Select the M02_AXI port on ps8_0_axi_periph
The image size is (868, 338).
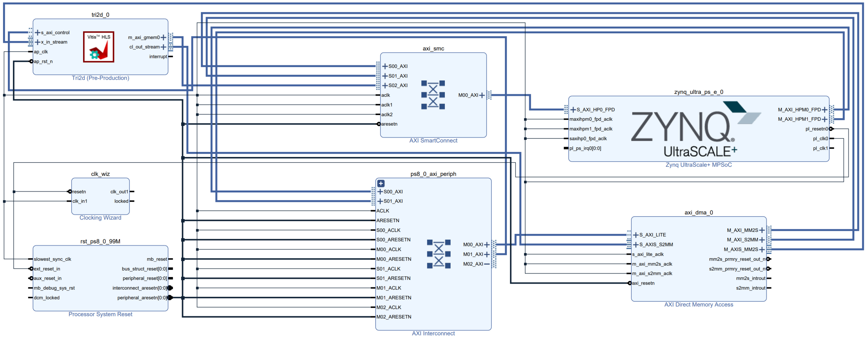pyautogui.click(x=473, y=264)
